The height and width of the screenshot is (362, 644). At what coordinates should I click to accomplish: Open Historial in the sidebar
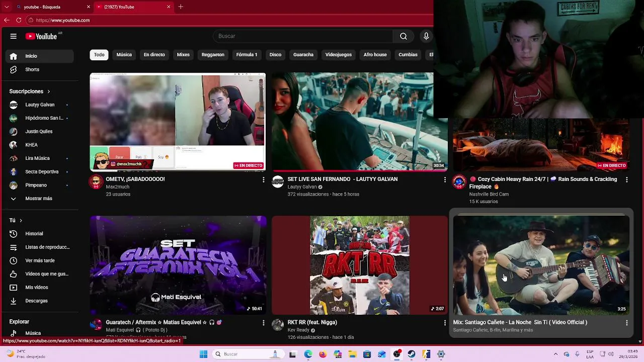[40, 234]
